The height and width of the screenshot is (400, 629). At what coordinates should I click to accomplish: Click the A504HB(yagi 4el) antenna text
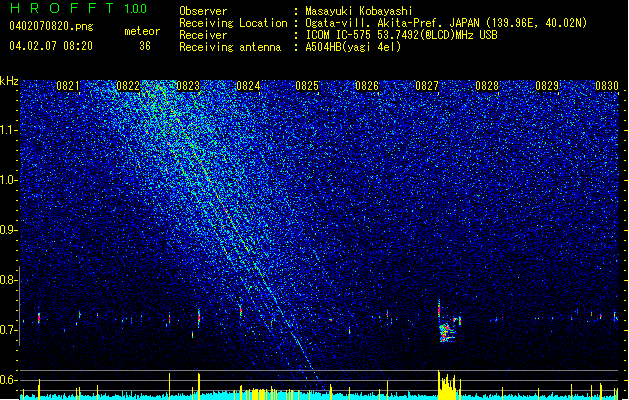(353, 47)
